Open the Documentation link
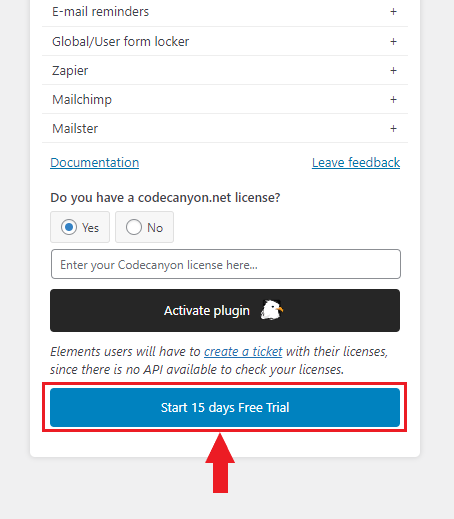Viewport: 454px width, 519px height. [x=95, y=163]
